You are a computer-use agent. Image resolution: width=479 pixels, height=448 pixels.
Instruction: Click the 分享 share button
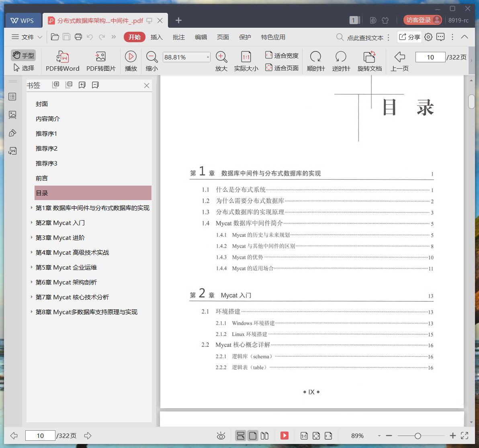point(409,37)
